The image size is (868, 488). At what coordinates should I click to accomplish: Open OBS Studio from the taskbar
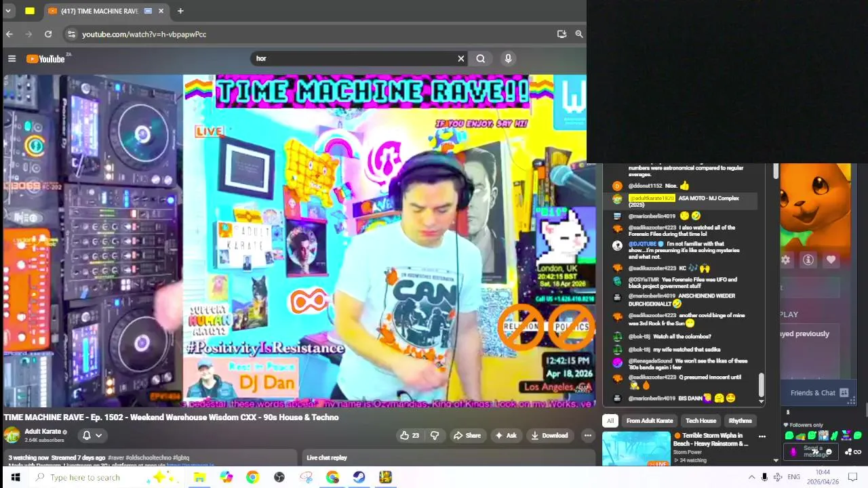[x=279, y=477]
